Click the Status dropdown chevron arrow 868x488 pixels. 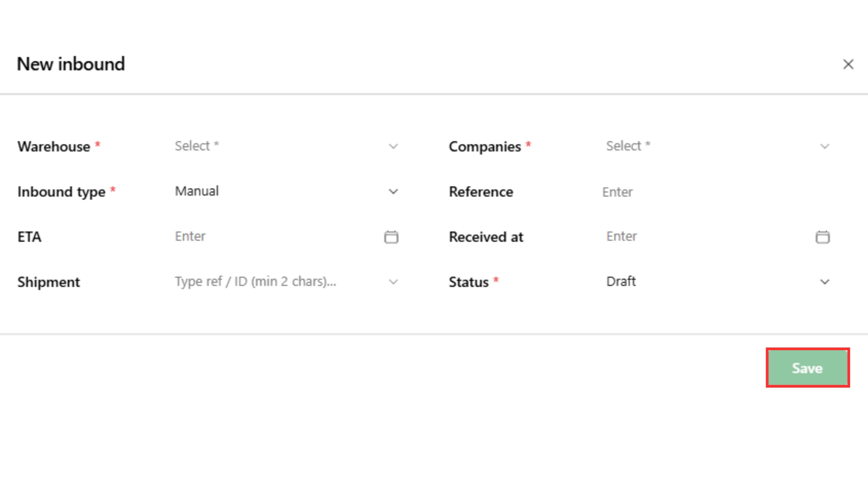coord(824,282)
